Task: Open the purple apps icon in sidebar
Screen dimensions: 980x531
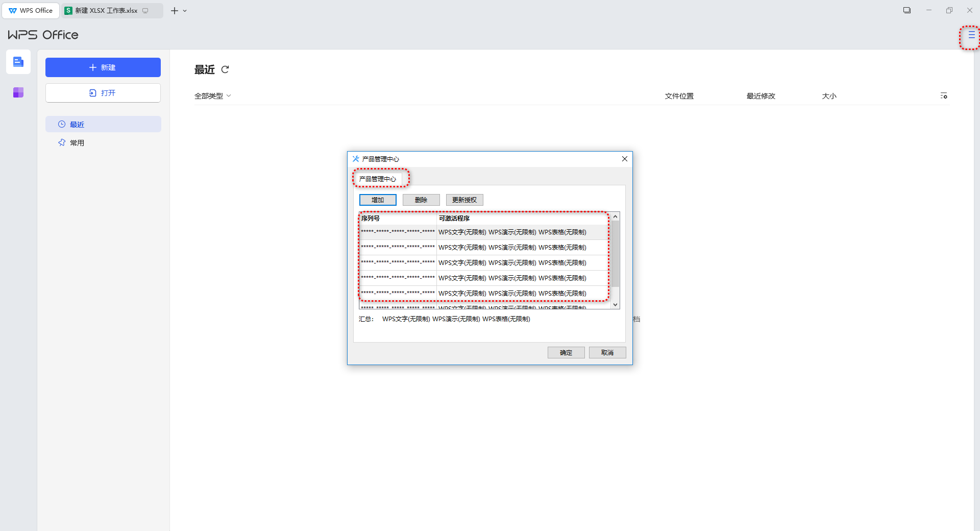Action: (x=18, y=92)
